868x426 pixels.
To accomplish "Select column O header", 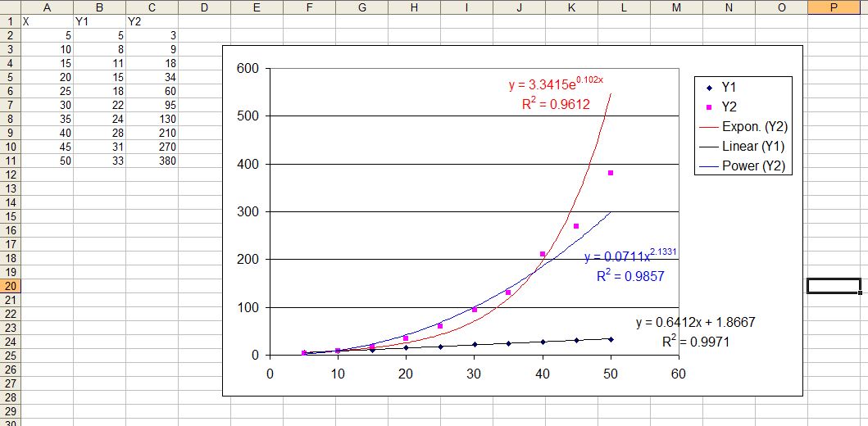I will tap(781, 7).
